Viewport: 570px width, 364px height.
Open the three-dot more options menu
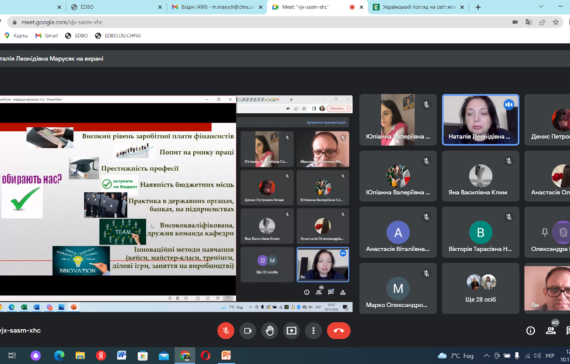313,331
